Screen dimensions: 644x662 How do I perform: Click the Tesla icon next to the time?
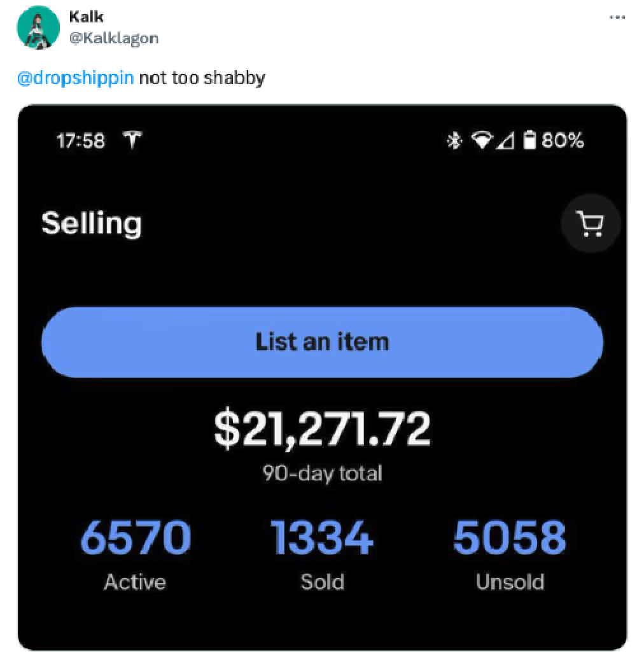(x=132, y=140)
